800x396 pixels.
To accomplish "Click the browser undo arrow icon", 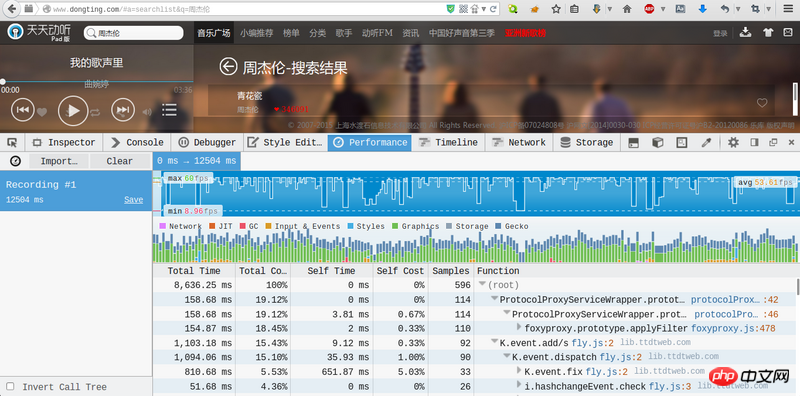I will point(724,9).
